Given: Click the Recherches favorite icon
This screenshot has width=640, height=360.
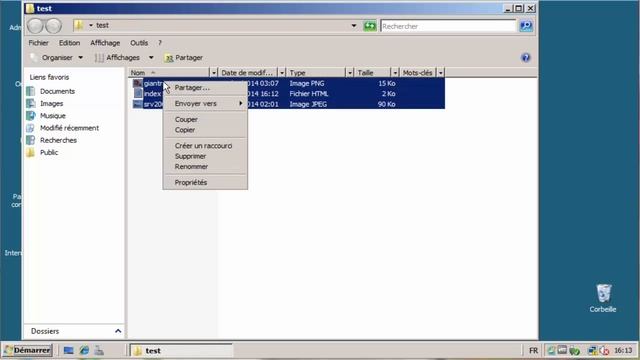Looking at the screenshot, I should 31,140.
